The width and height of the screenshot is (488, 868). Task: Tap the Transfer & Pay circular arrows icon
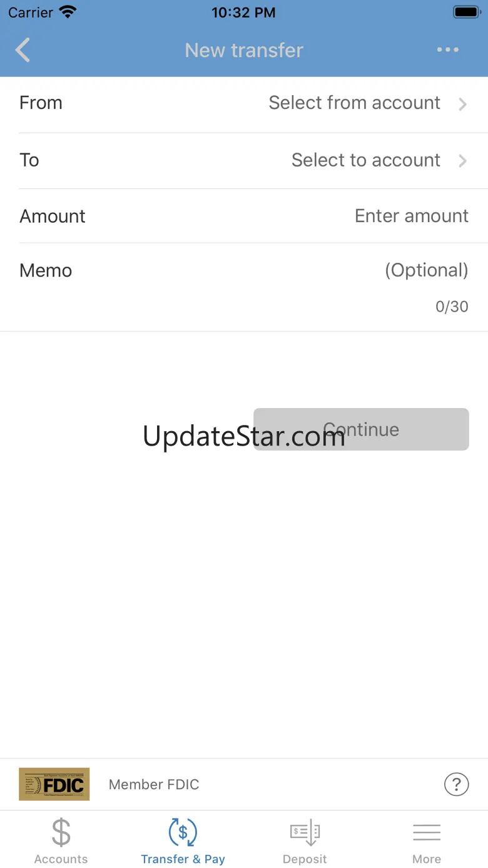183,832
